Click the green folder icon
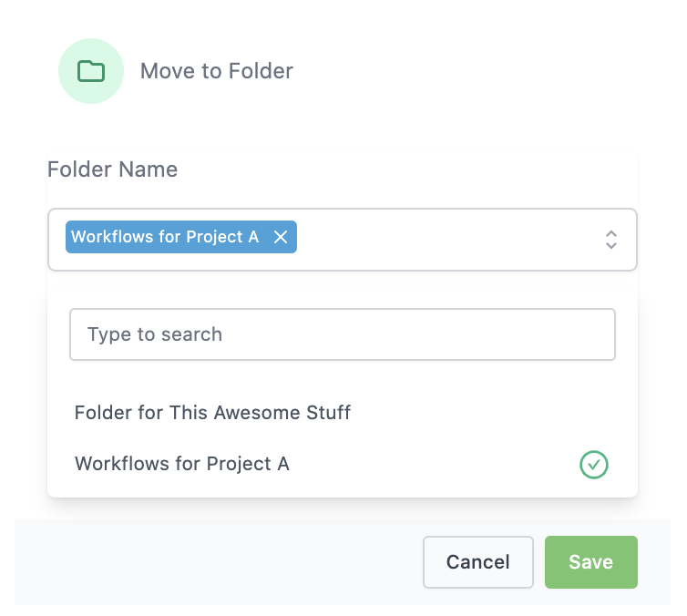The image size is (687, 616). 90,71
